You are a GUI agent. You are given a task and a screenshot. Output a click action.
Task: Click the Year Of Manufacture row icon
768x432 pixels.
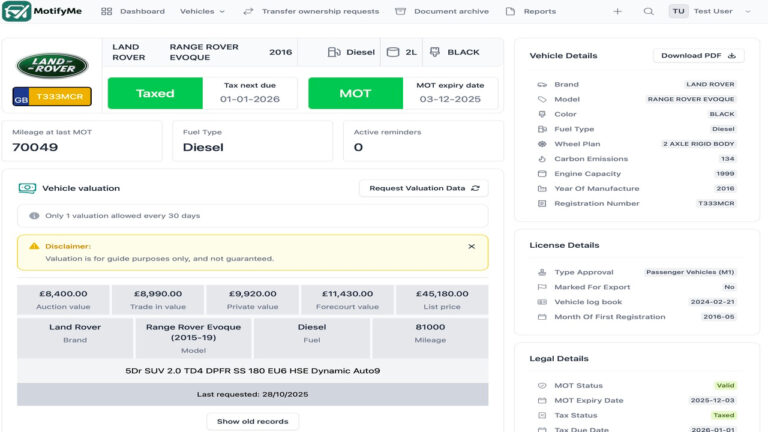(x=542, y=189)
